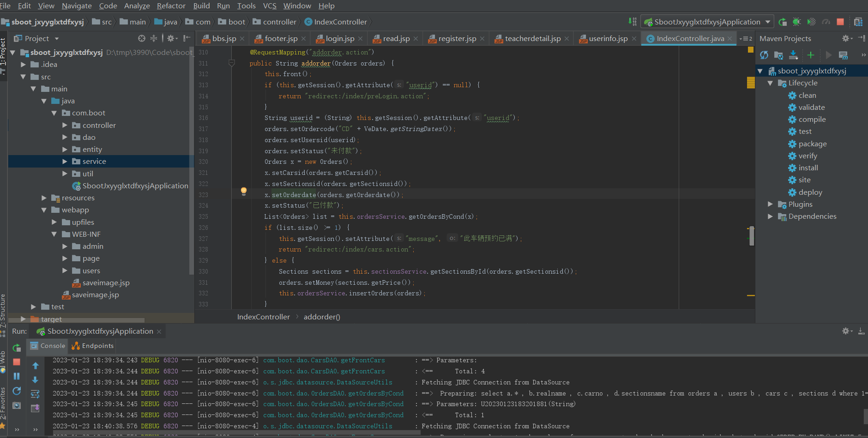Open the Refactor menu

tap(171, 6)
